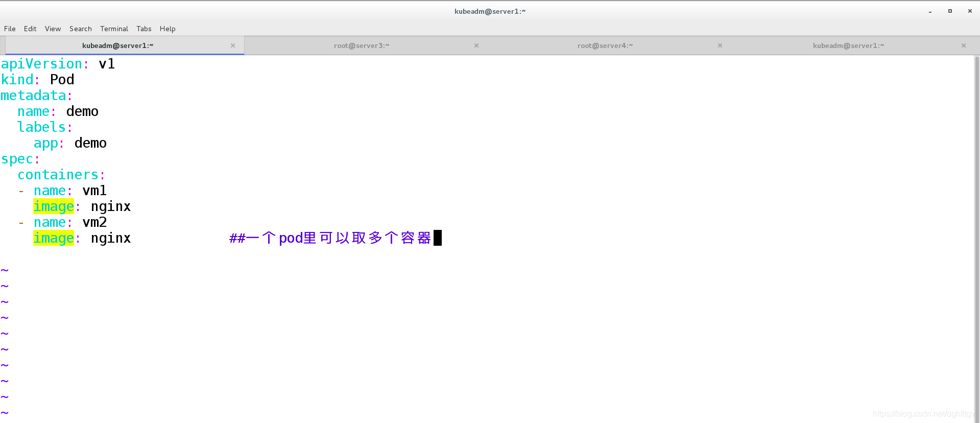This screenshot has width=980, height=423.
Task: Open the Terminal menu
Action: (114, 29)
